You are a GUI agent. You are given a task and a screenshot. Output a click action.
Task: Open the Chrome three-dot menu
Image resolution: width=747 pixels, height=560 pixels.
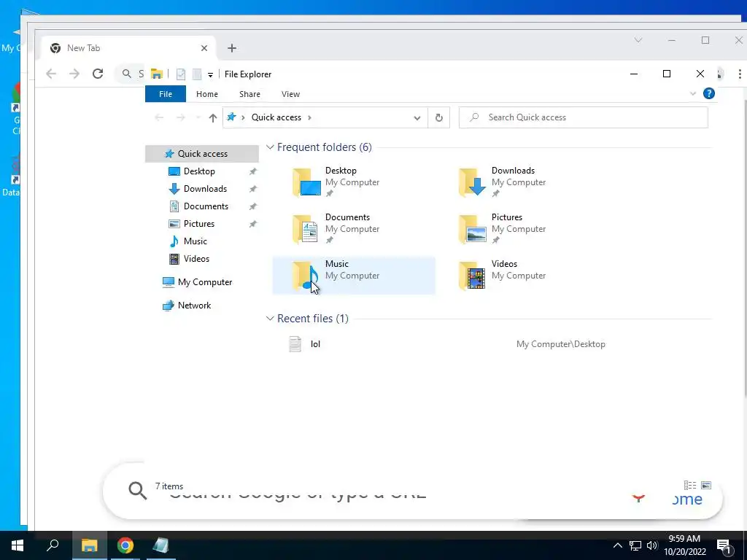tap(740, 74)
